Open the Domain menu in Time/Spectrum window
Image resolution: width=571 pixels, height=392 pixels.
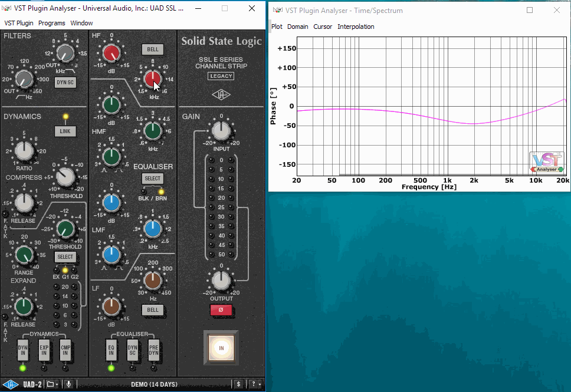[297, 27]
